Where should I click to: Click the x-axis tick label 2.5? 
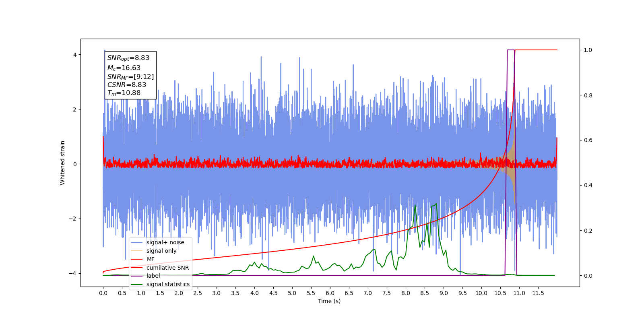pos(198,293)
